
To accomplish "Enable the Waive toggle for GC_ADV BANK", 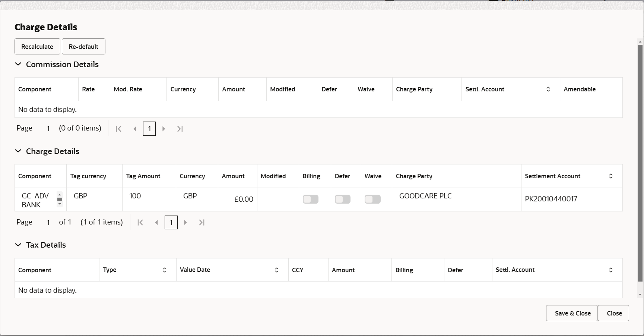I will pyautogui.click(x=372, y=199).
